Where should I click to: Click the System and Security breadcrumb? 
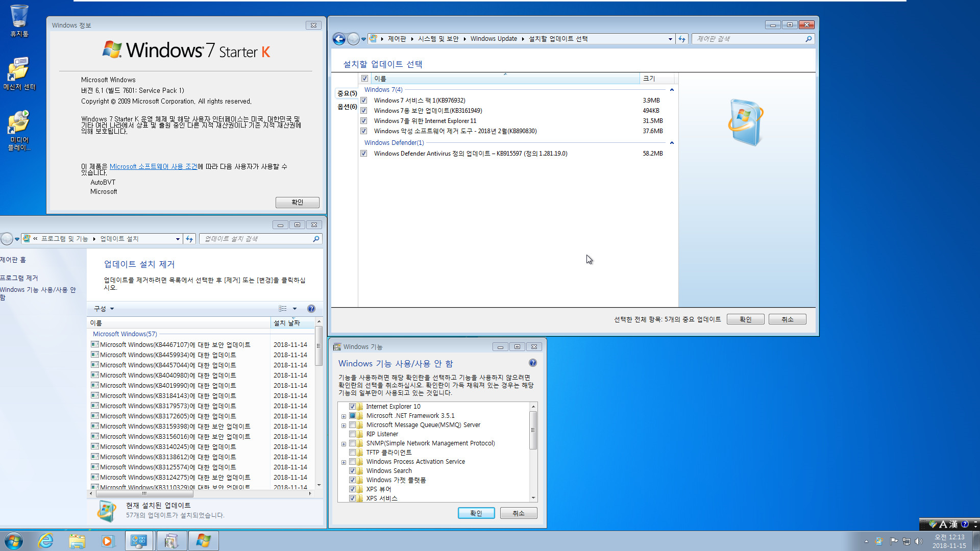click(438, 39)
